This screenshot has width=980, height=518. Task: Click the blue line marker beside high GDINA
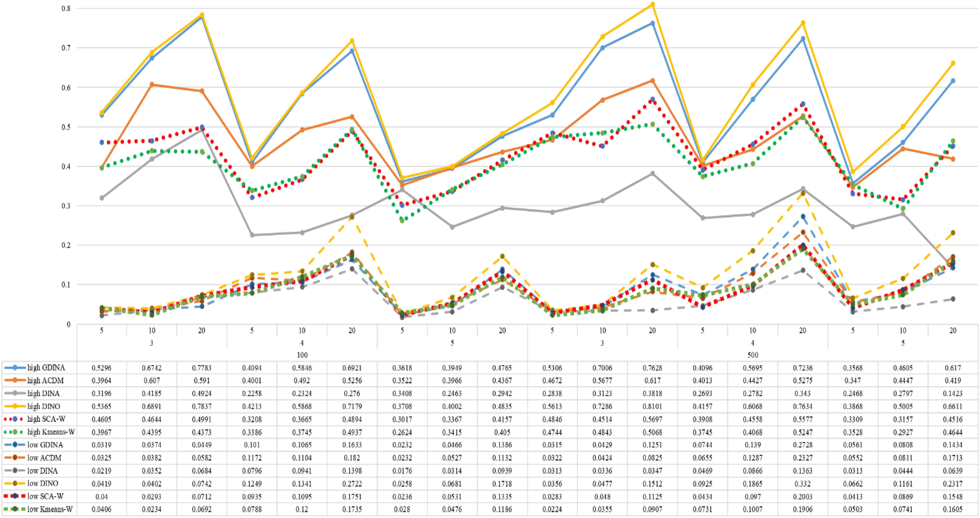(15, 368)
